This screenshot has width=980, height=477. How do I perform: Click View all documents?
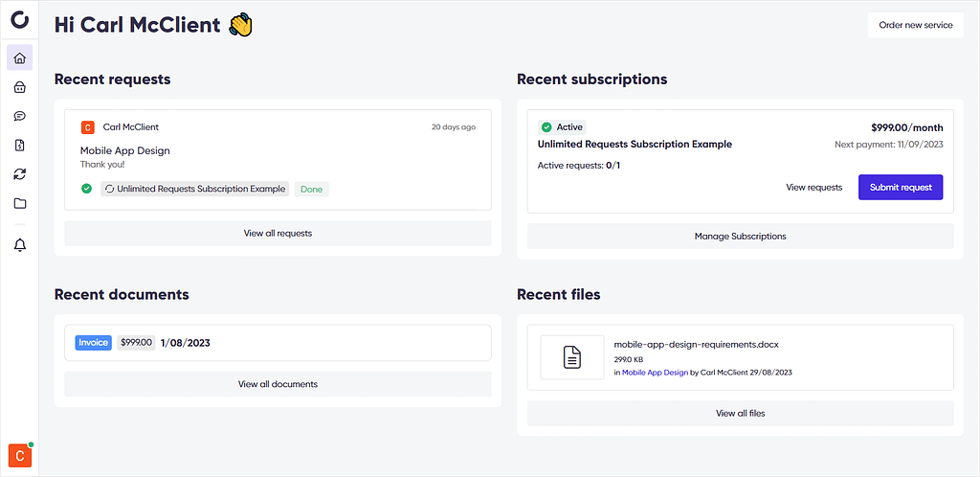click(x=278, y=384)
